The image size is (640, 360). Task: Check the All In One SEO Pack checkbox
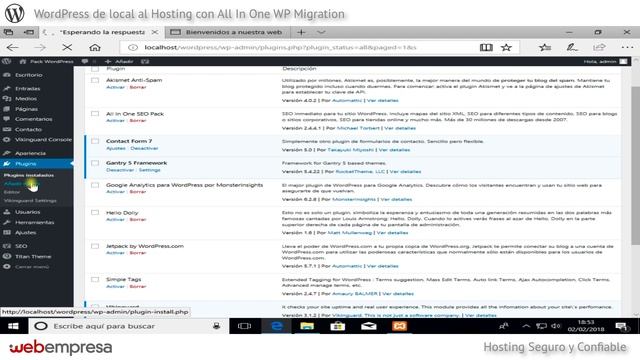(x=95, y=114)
